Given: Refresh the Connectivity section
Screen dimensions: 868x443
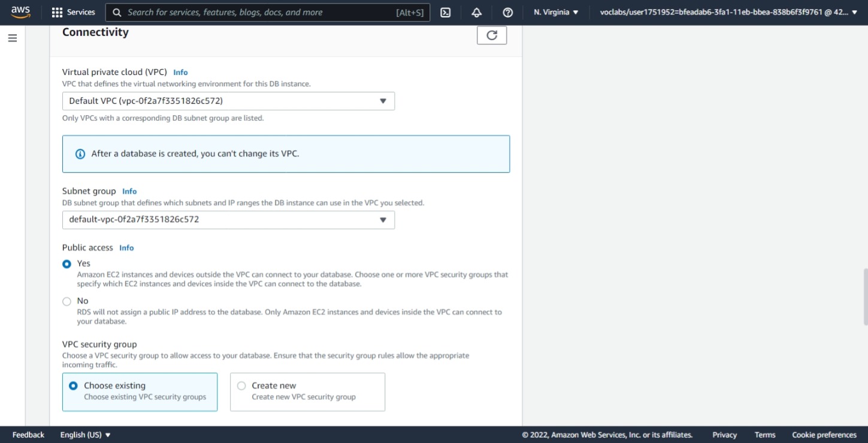Looking at the screenshot, I should (492, 35).
